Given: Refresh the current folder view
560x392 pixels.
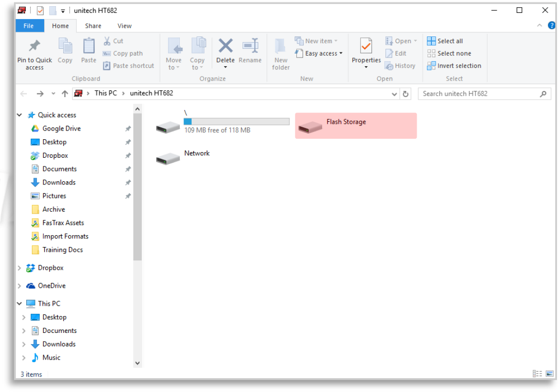Looking at the screenshot, I should tap(406, 94).
